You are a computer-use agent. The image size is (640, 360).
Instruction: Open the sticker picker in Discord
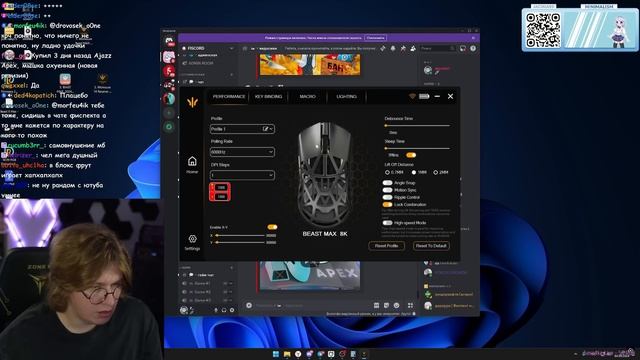pos(387,305)
